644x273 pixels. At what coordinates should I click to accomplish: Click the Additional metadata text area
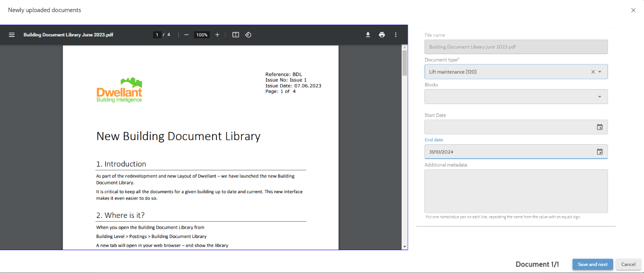(516, 191)
